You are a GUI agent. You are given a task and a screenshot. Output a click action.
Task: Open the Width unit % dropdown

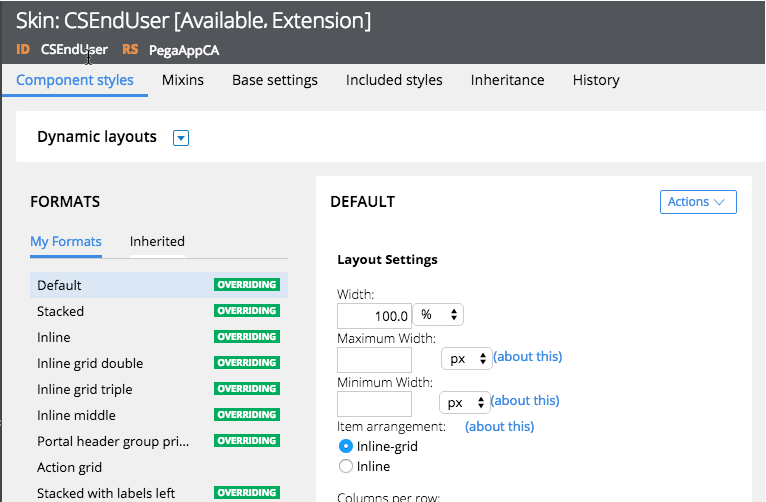(x=438, y=315)
